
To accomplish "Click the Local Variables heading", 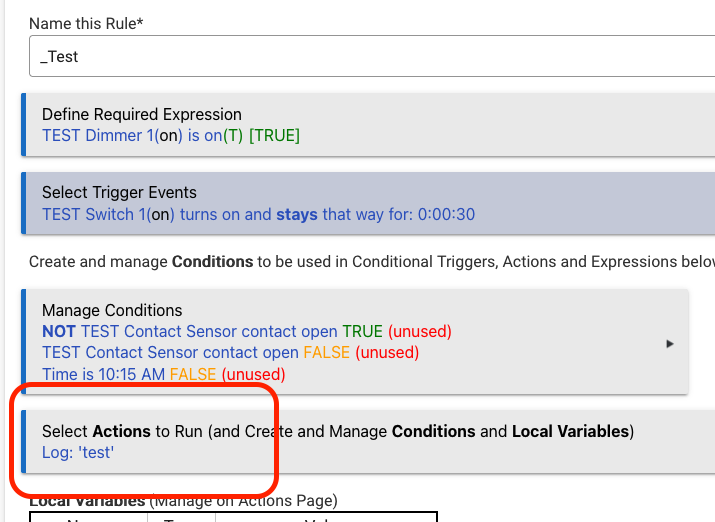I will coord(88,500).
